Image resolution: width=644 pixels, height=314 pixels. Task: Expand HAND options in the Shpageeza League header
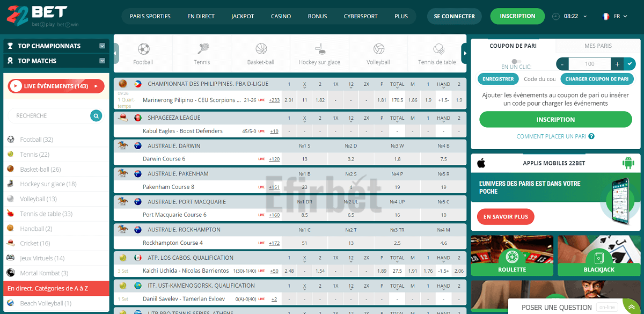tap(444, 119)
